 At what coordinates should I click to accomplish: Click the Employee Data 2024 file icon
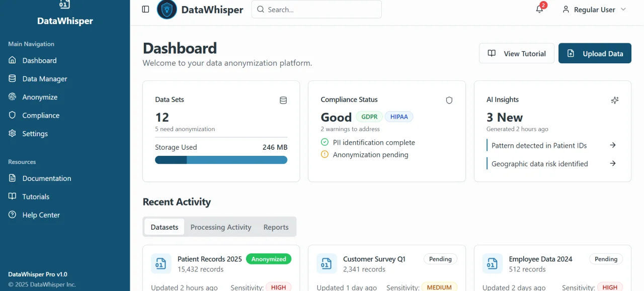point(492,264)
